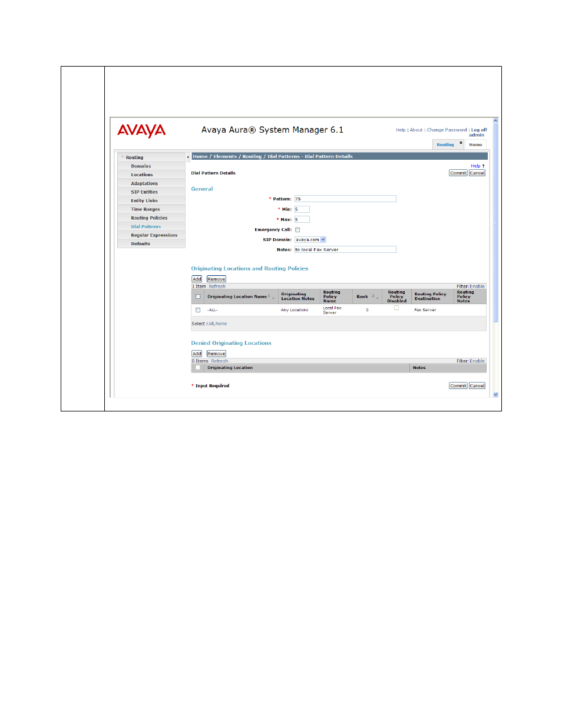Click Remove under Denied Originating Locations

pyautogui.click(x=216, y=354)
